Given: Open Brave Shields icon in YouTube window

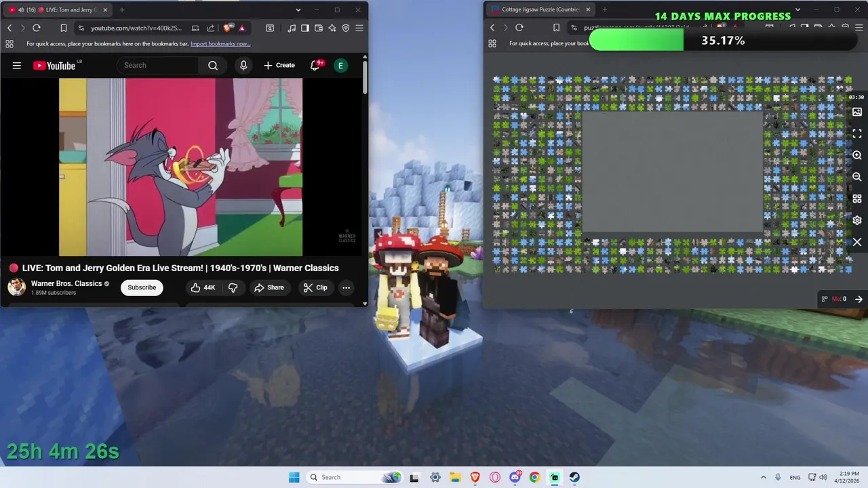Looking at the screenshot, I should point(227,28).
